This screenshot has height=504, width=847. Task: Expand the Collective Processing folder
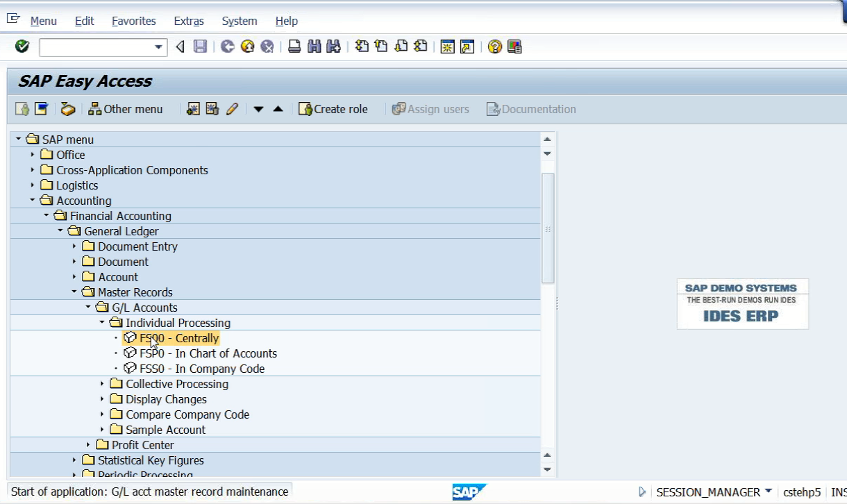click(101, 384)
